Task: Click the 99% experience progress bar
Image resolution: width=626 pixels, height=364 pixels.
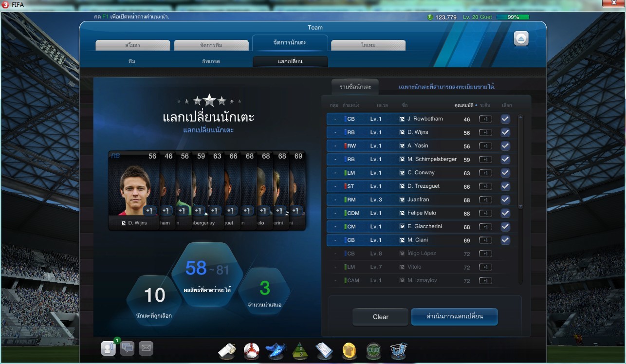Action: pos(513,17)
